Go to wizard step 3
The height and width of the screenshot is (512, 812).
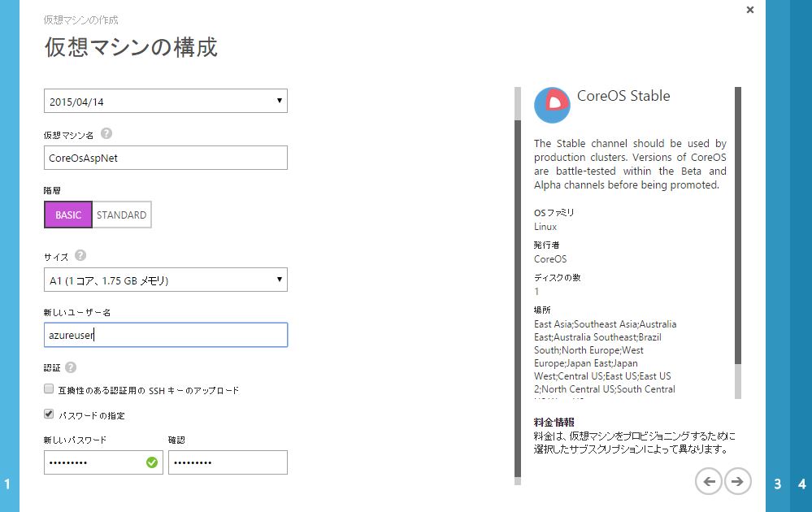coord(777,484)
